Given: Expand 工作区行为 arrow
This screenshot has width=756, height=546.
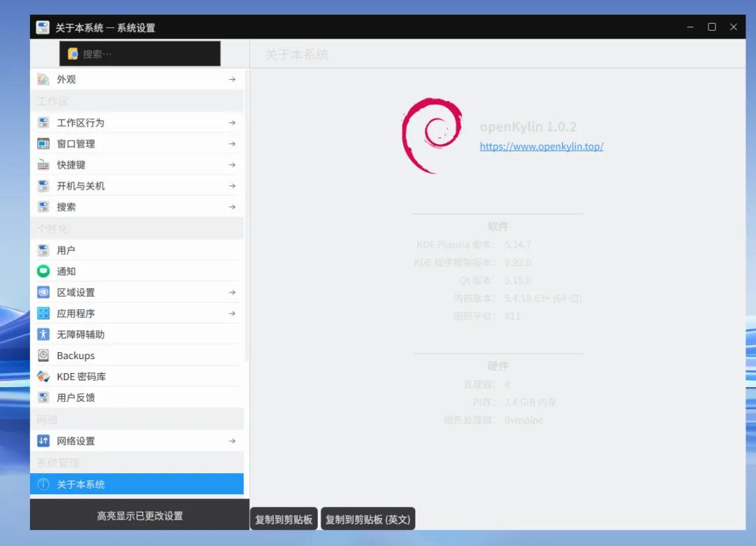Looking at the screenshot, I should coord(232,122).
